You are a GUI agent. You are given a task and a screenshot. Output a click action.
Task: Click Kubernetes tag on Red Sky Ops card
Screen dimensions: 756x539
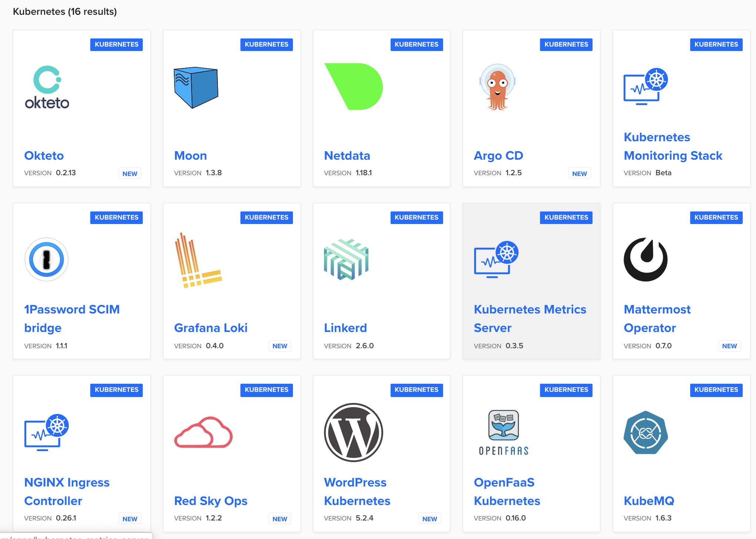tap(267, 390)
